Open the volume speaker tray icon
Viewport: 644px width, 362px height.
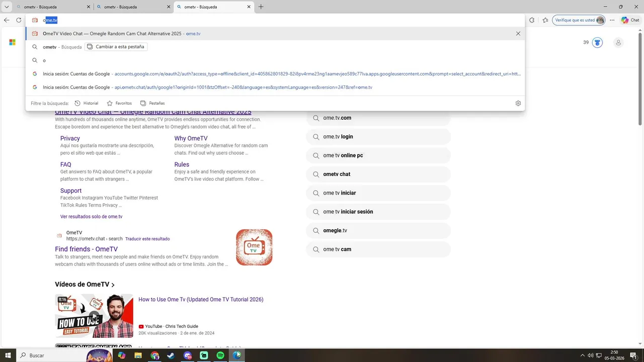pos(590,355)
